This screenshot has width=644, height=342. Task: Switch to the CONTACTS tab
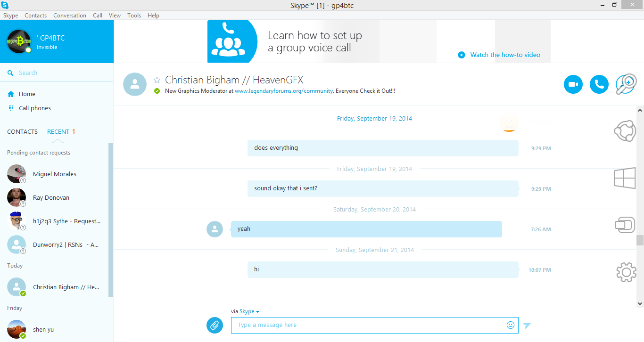(22, 132)
